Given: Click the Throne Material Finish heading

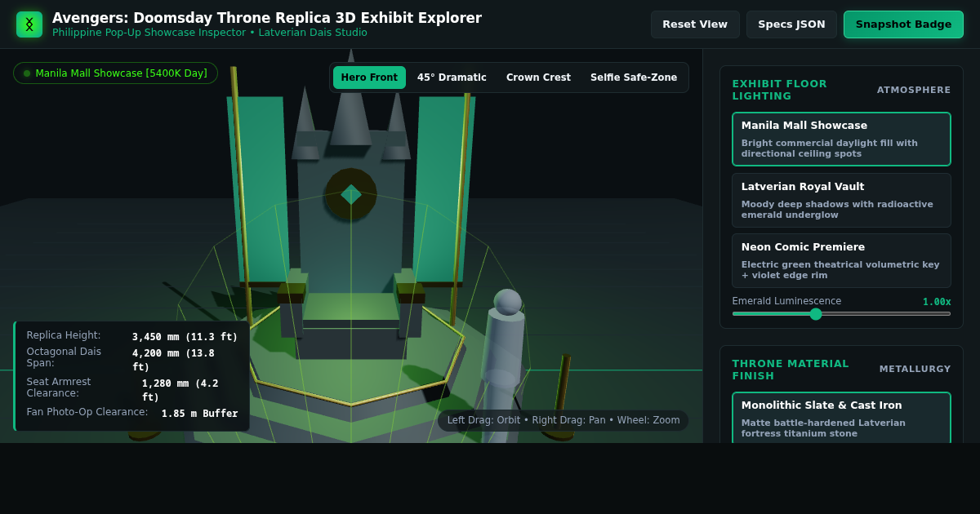Looking at the screenshot, I should 791,370.
